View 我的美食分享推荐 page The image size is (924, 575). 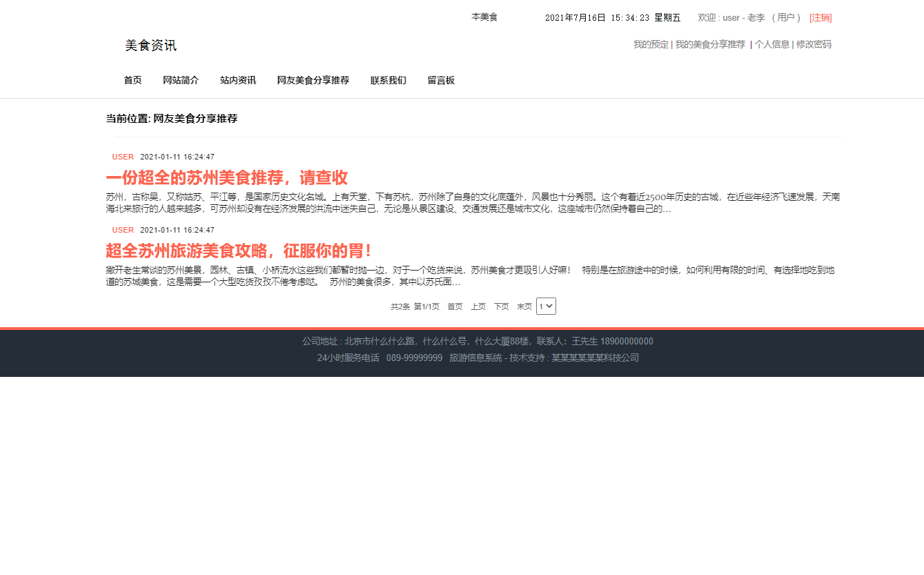(x=710, y=44)
